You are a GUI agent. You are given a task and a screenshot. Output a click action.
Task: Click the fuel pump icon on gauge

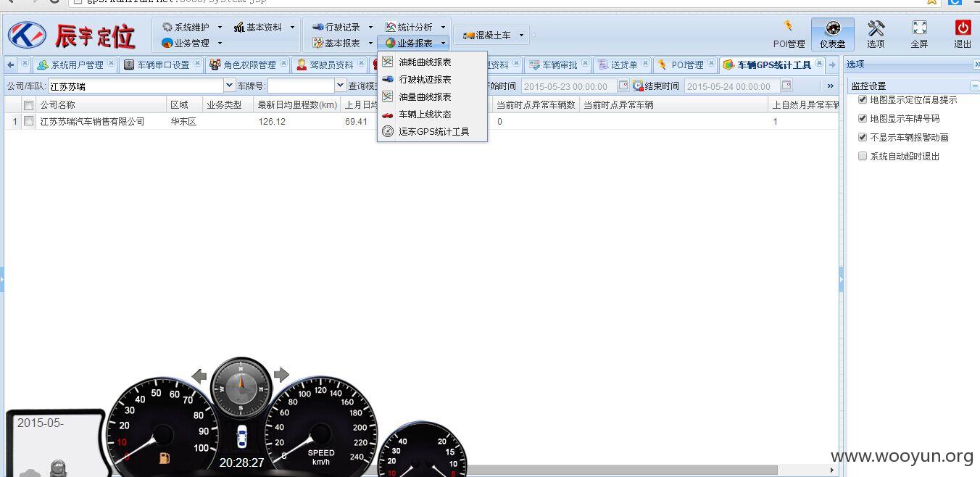[x=165, y=457]
